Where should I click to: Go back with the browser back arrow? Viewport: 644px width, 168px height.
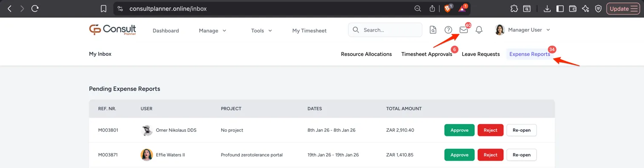coord(10,9)
